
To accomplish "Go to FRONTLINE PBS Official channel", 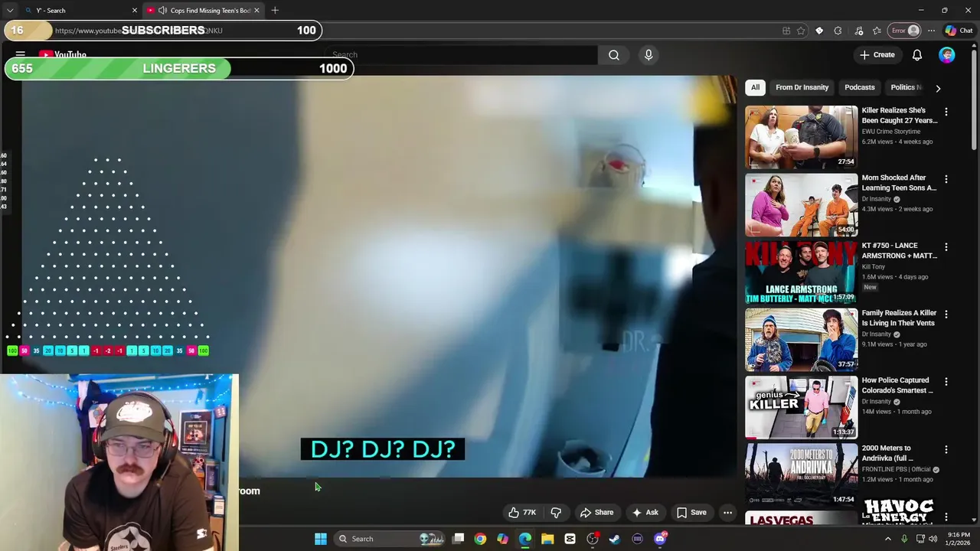I will coord(896,469).
